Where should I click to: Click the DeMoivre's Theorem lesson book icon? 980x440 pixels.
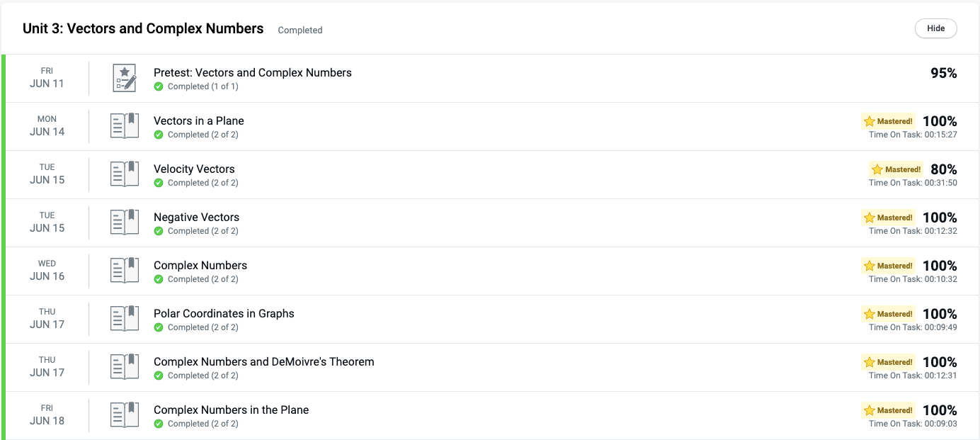click(125, 367)
